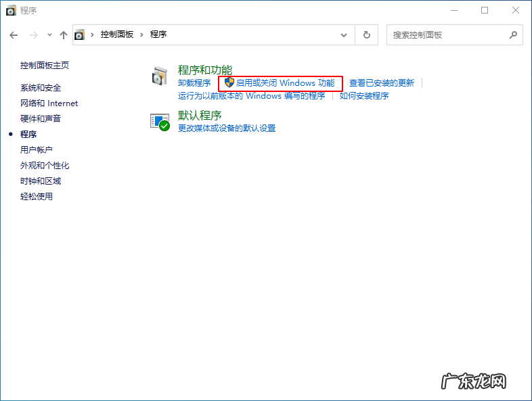Expand chevron after 控制面板 breadcrumb
The width and height of the screenshot is (532, 401).
coord(141,34)
